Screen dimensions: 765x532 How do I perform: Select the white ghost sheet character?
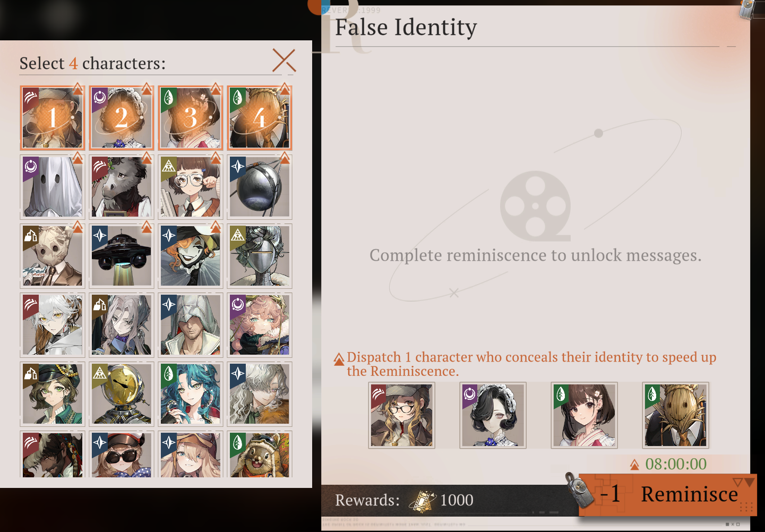point(53,187)
